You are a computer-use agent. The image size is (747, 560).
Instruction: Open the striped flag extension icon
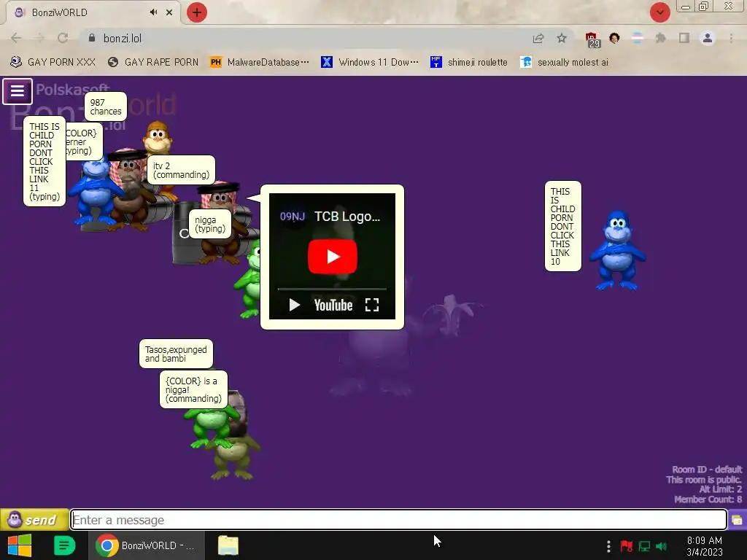(x=637, y=38)
